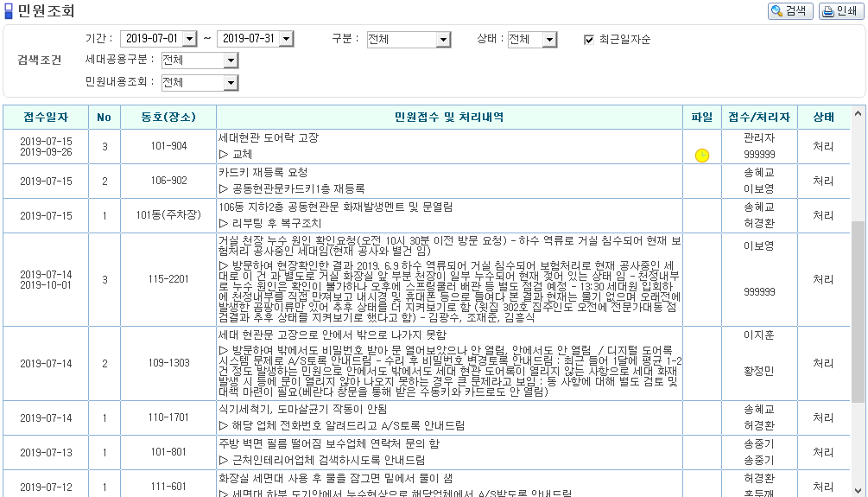Viewport: 868px width, 497px height.
Task: Select the 106동 지하2층 공동현관문 entry
Action: pyautogui.click(x=335, y=207)
